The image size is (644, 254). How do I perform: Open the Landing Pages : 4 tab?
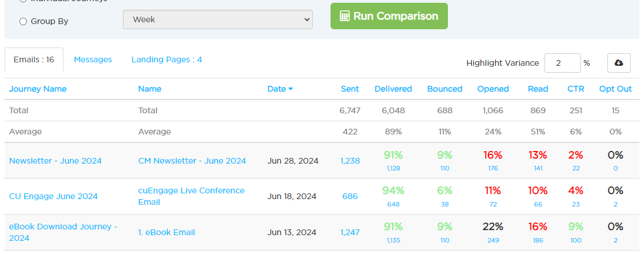tap(167, 59)
